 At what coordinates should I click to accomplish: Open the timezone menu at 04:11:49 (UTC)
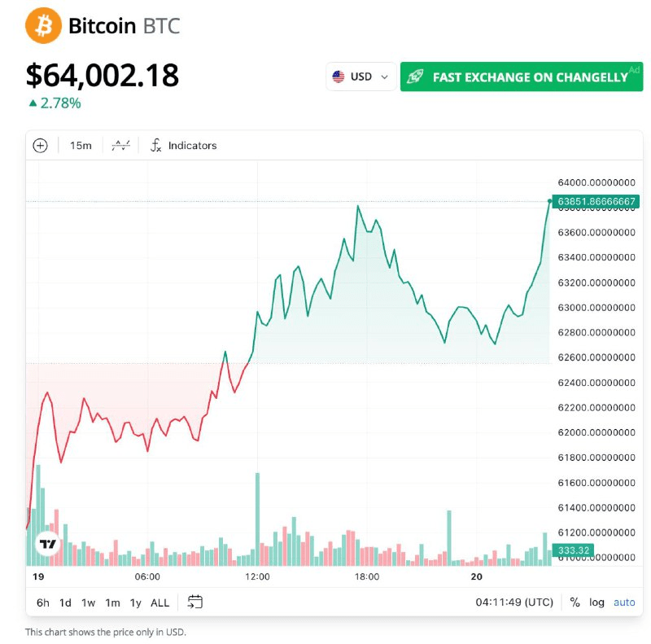514,602
